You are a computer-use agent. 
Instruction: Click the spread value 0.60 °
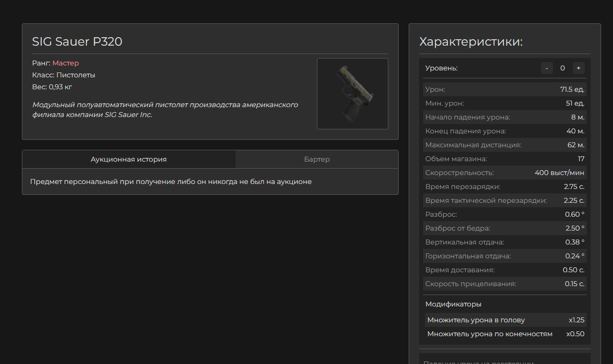[x=575, y=214]
